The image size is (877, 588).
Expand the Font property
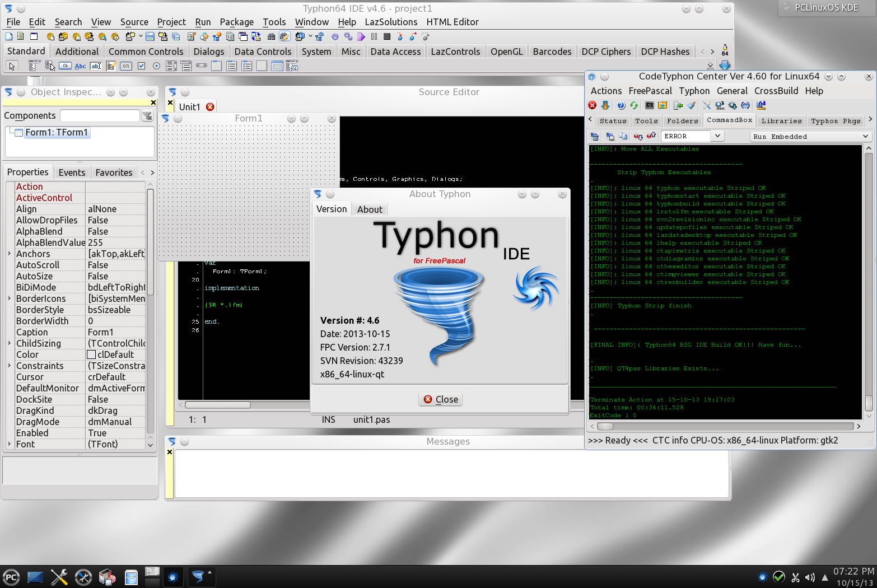[x=9, y=444]
